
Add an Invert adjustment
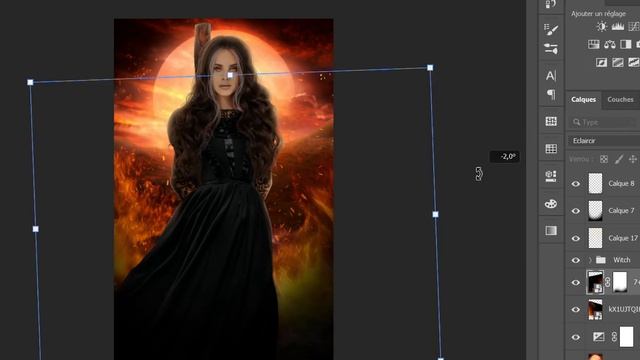coord(601,62)
